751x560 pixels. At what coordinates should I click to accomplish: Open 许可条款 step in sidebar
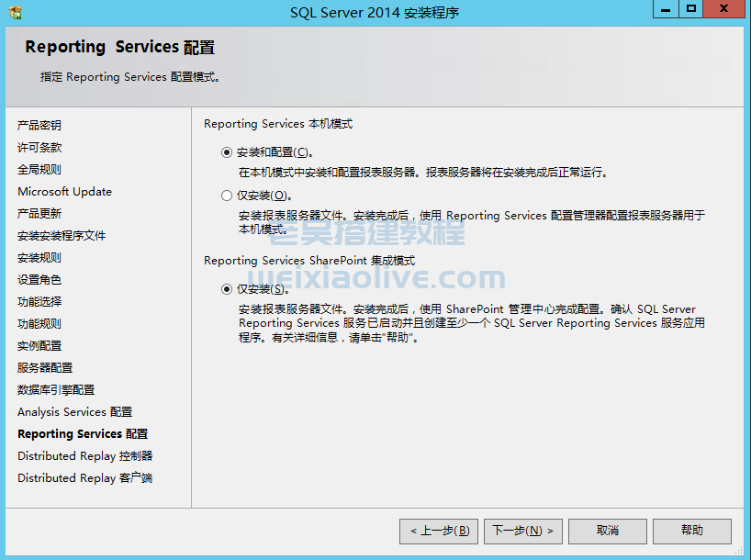click(x=39, y=148)
